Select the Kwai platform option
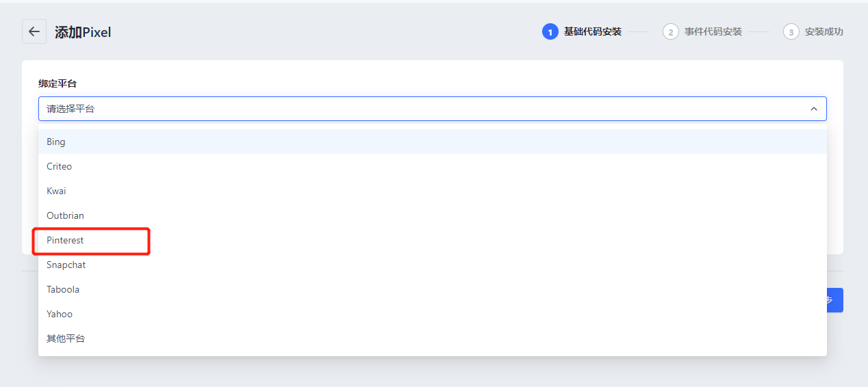 point(56,191)
